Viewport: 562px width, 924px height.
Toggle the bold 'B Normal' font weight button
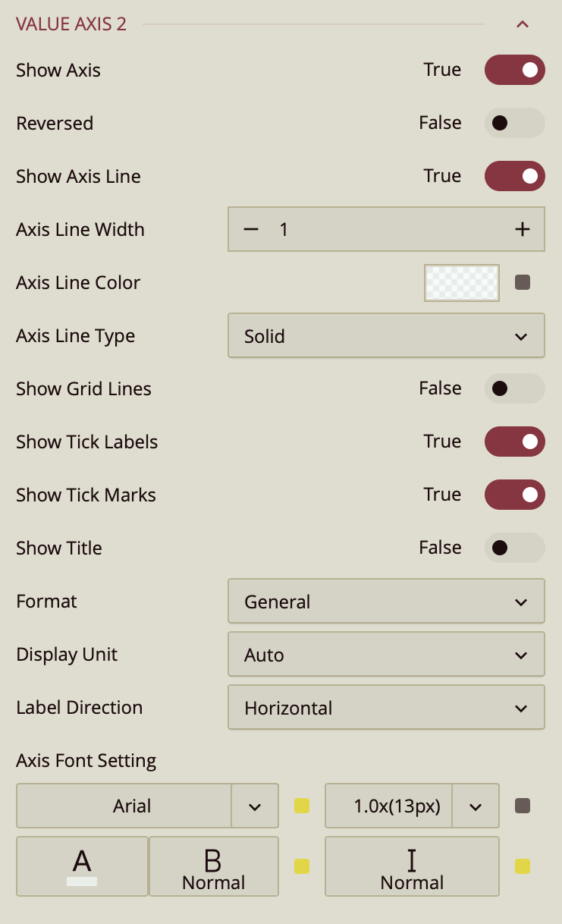214,866
